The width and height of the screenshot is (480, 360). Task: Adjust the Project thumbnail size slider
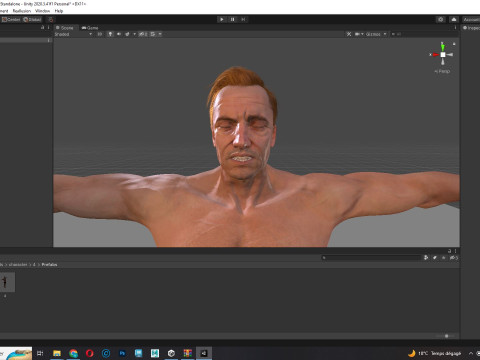tap(447, 336)
